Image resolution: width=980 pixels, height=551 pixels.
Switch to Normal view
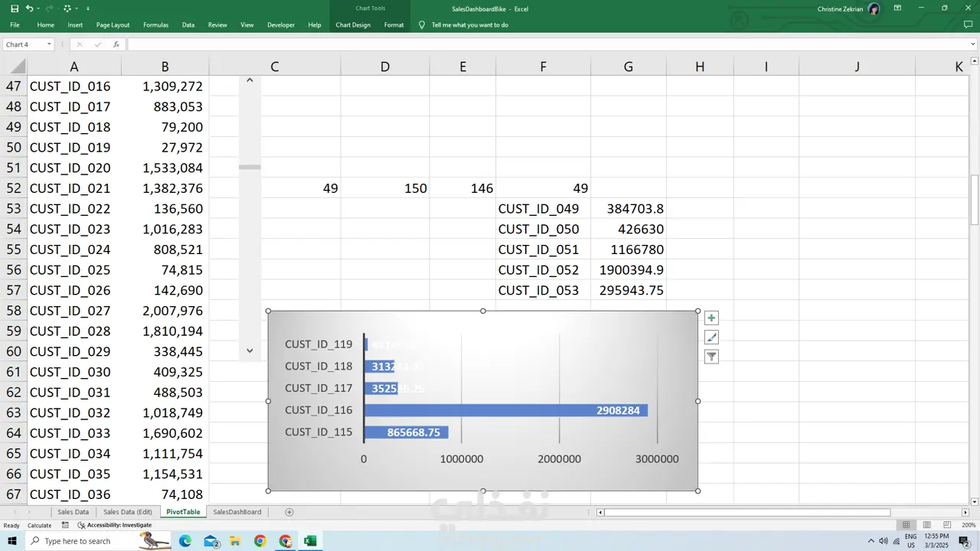tap(906, 525)
